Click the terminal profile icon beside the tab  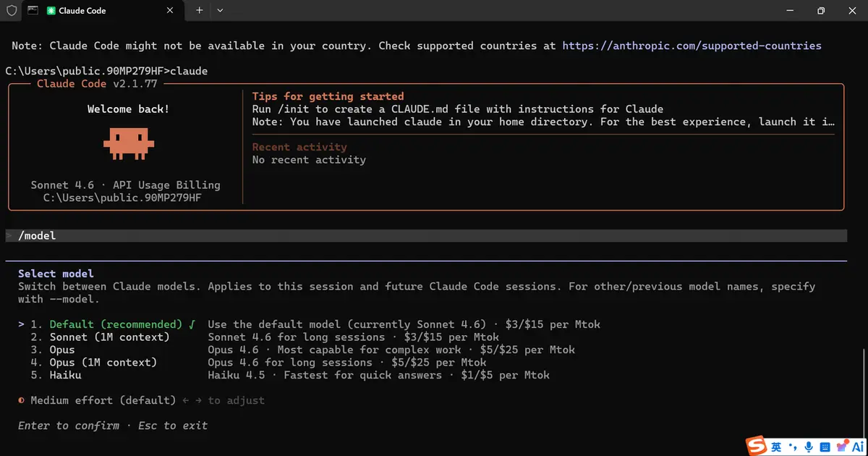pyautogui.click(x=33, y=10)
